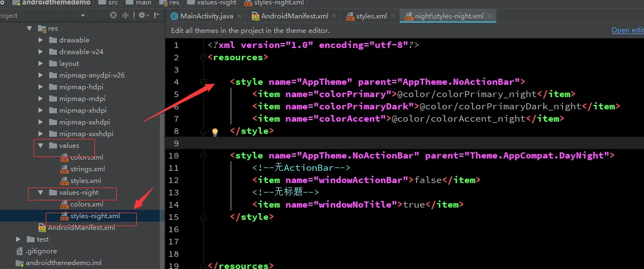Select .gitignore in the project tree
The image size is (644, 269).
pyautogui.click(x=41, y=251)
